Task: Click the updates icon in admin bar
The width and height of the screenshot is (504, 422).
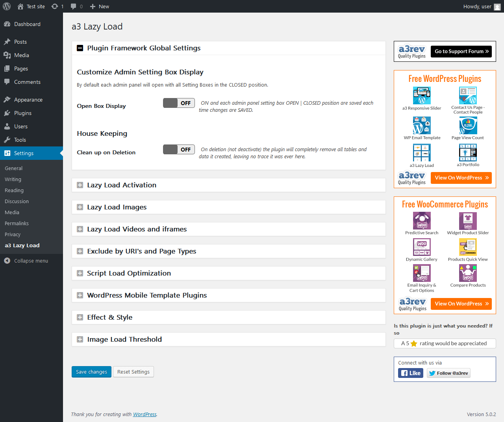Action: coord(55,6)
